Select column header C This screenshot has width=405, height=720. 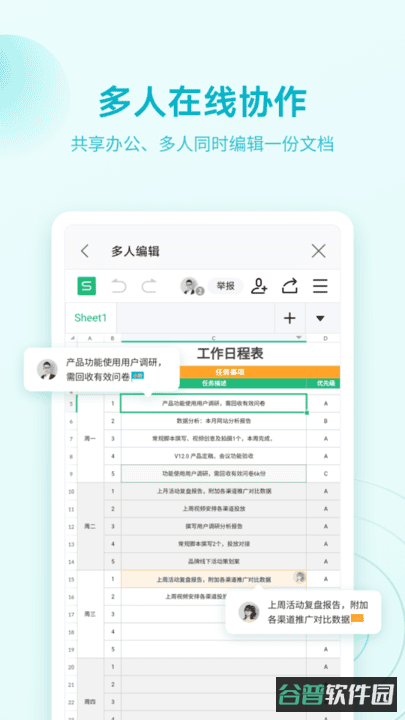point(214,338)
